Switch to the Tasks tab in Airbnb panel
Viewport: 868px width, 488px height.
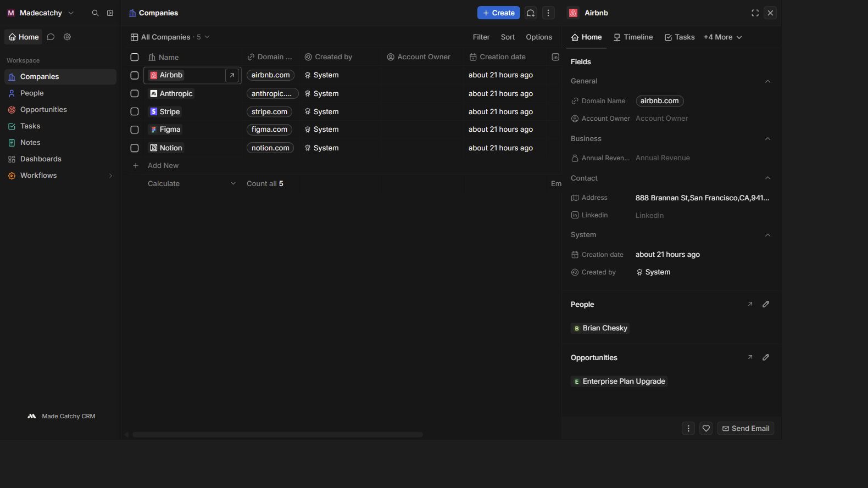[x=680, y=37]
